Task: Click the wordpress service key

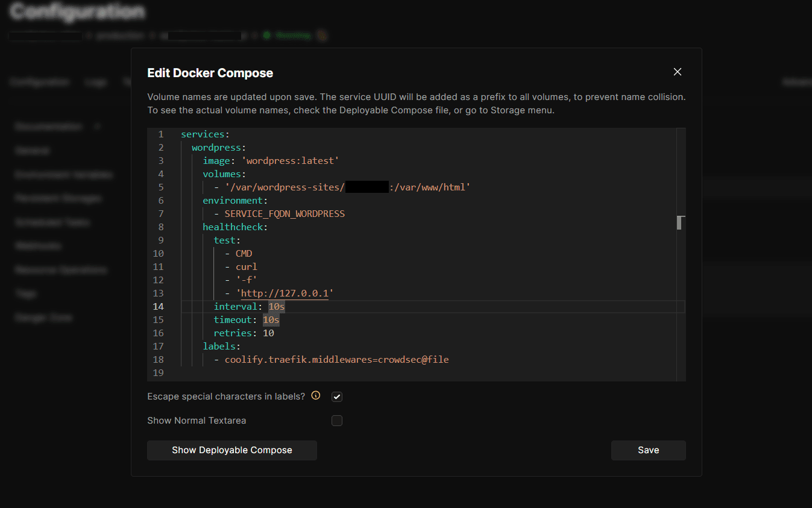Action: (x=216, y=148)
